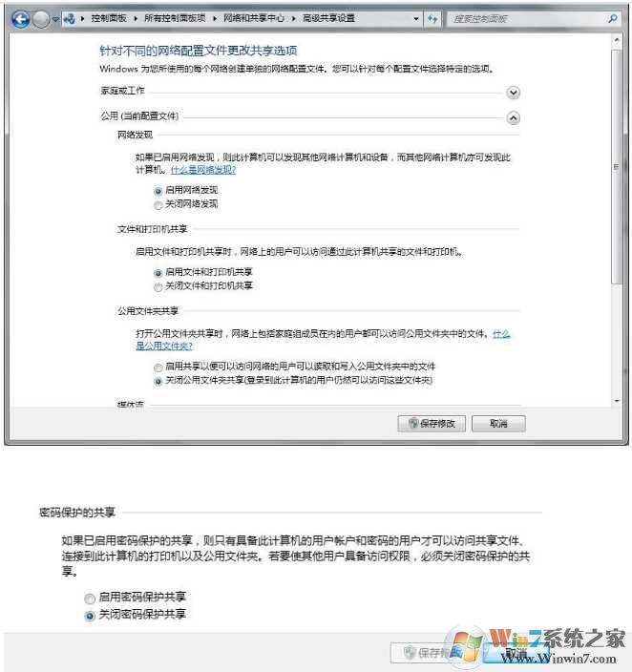
Task: Open recent pages arrow next to Forward
Action: 55,19
